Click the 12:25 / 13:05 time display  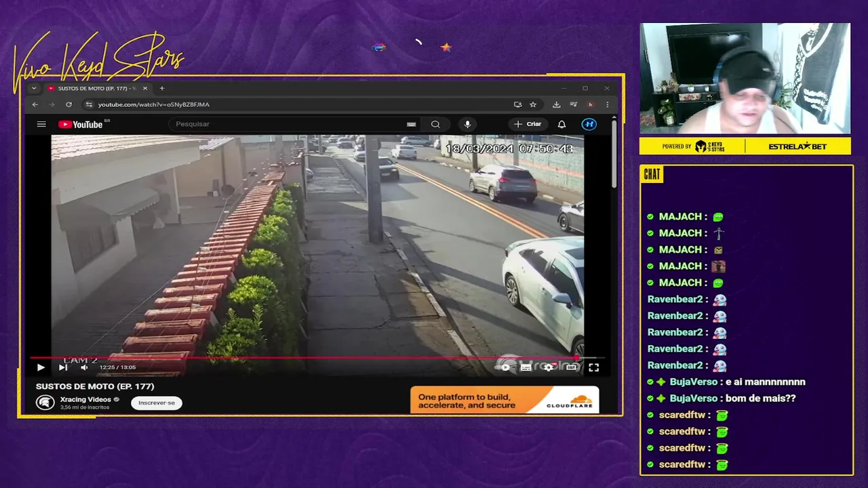pyautogui.click(x=117, y=367)
